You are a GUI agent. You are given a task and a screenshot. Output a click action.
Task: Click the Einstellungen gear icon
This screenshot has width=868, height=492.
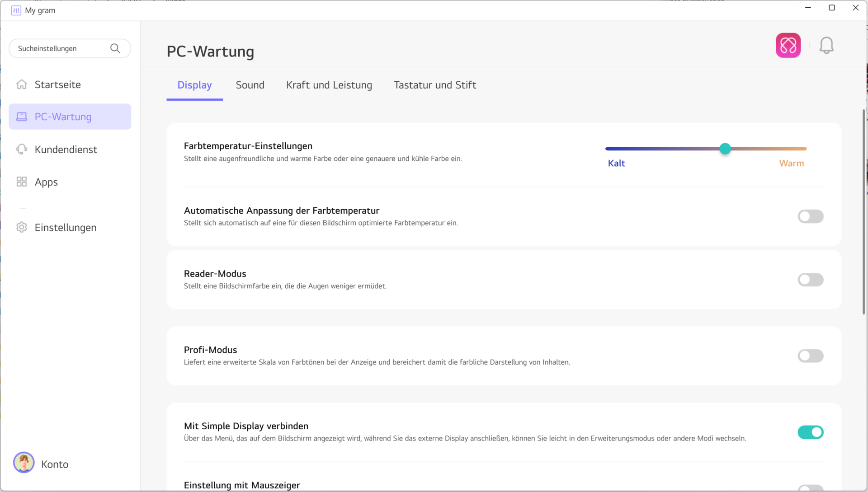coord(22,227)
